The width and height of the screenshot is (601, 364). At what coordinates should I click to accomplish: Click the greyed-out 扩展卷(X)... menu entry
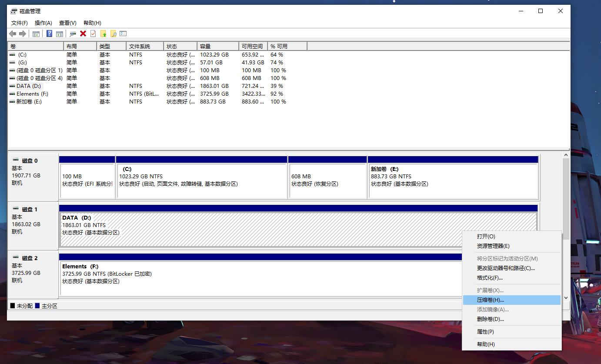[x=512, y=291]
